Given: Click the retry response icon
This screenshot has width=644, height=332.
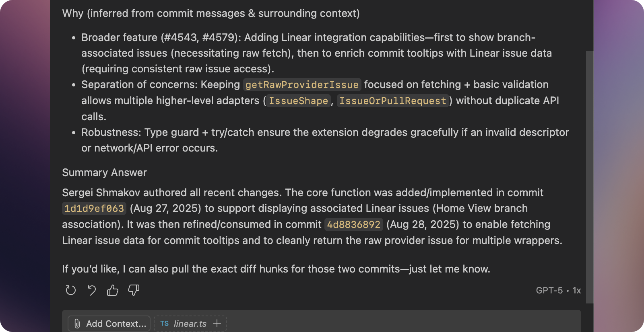Looking at the screenshot, I should coord(71,290).
